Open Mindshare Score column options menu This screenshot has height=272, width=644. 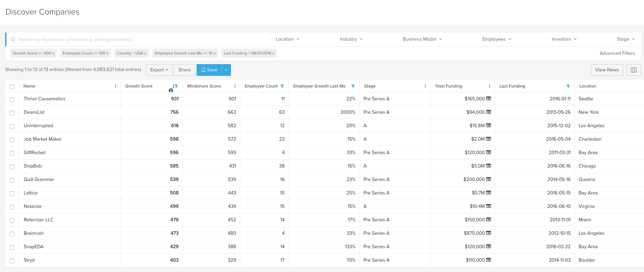pos(235,86)
